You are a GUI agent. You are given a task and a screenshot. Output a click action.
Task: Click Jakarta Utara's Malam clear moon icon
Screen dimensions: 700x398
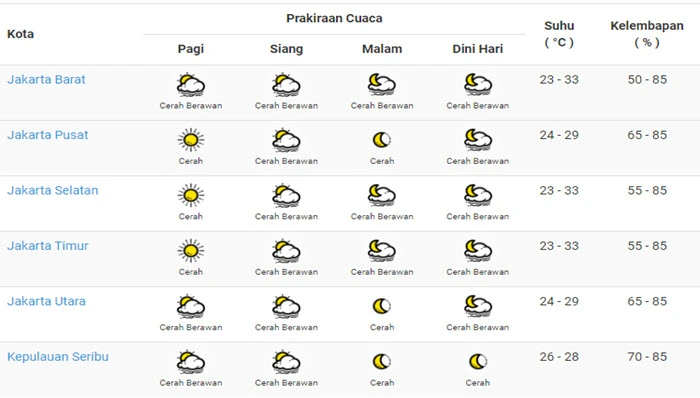(x=382, y=306)
